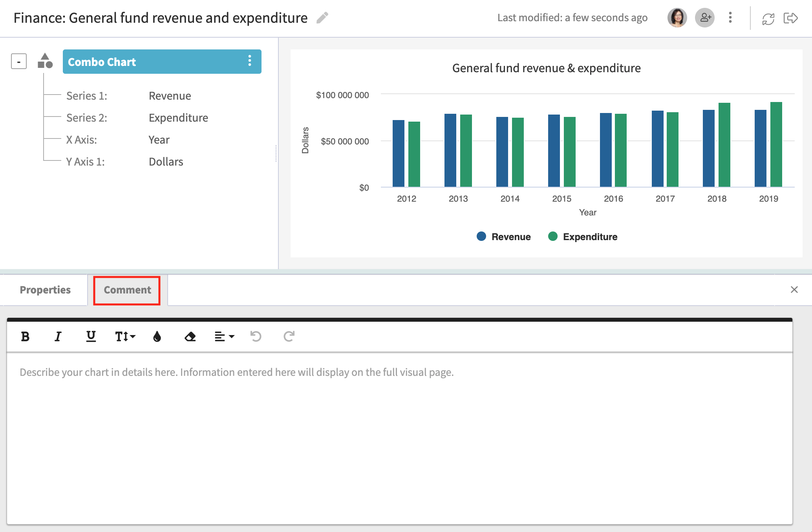This screenshot has height=532, width=812.
Task: Open the share/add collaborator icon
Action: [x=705, y=18]
